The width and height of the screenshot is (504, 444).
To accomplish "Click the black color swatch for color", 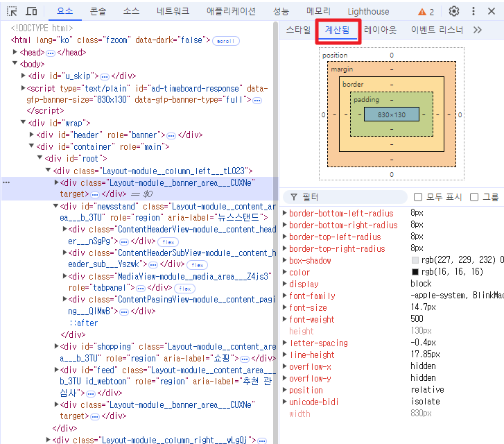I will click(x=415, y=272).
